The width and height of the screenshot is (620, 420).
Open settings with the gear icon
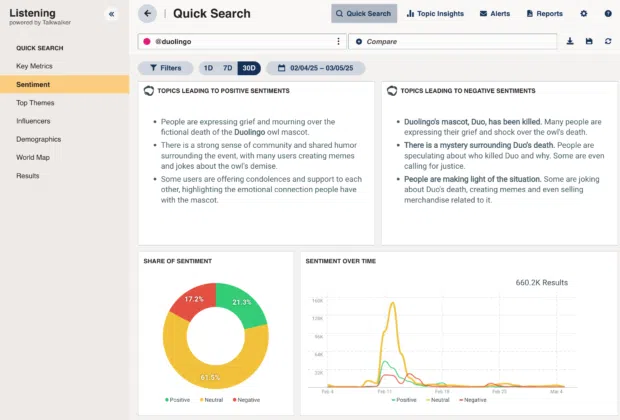(x=584, y=13)
